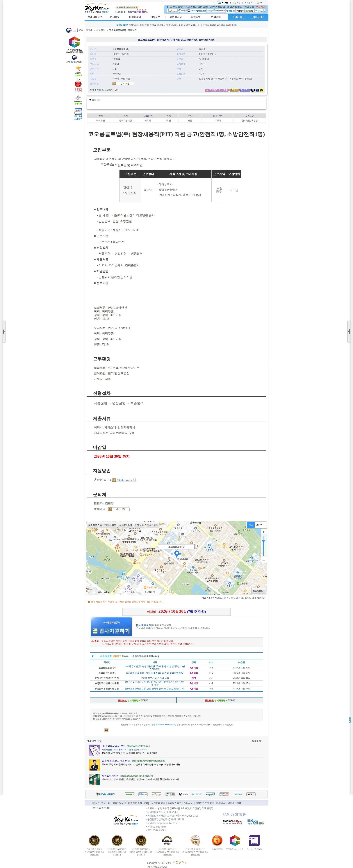
Task: Expand the right edge slide-out panel arrow
Action: click(349, 332)
